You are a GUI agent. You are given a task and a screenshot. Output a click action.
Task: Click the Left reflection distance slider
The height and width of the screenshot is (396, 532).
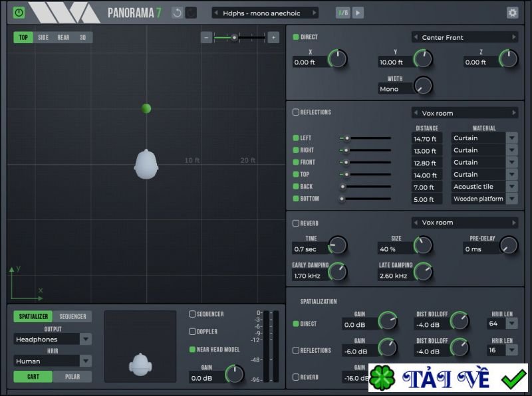(x=365, y=138)
